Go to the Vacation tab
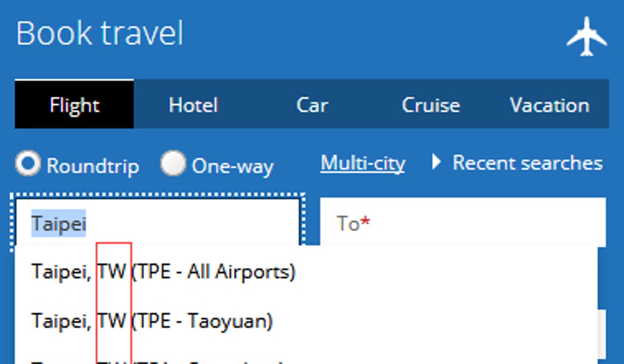Viewport: 624px width, 364px height. (x=549, y=104)
